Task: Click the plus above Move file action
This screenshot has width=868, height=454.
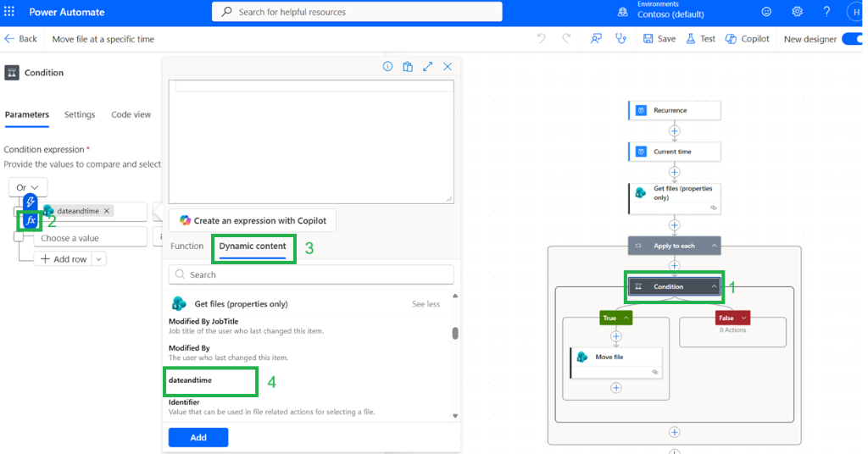Action: point(616,336)
